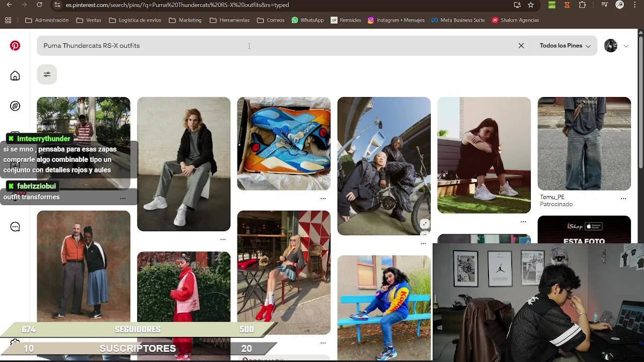Viewport: 644px width, 362px height.
Task: Open the baggy jeans Temu pin
Action: point(584,144)
